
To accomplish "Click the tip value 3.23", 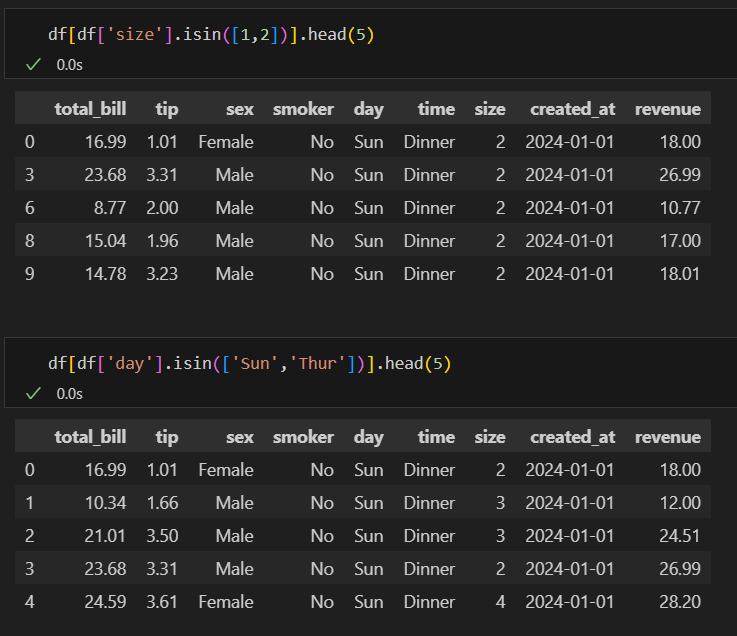I will pos(162,274).
